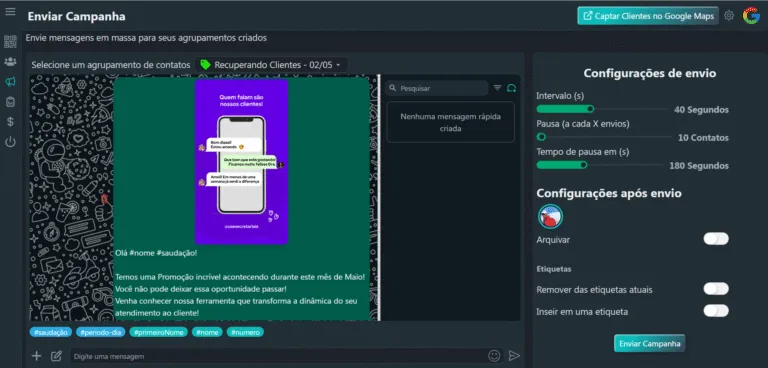
Task: Open the contacts group sidebar icon
Action: [10, 62]
